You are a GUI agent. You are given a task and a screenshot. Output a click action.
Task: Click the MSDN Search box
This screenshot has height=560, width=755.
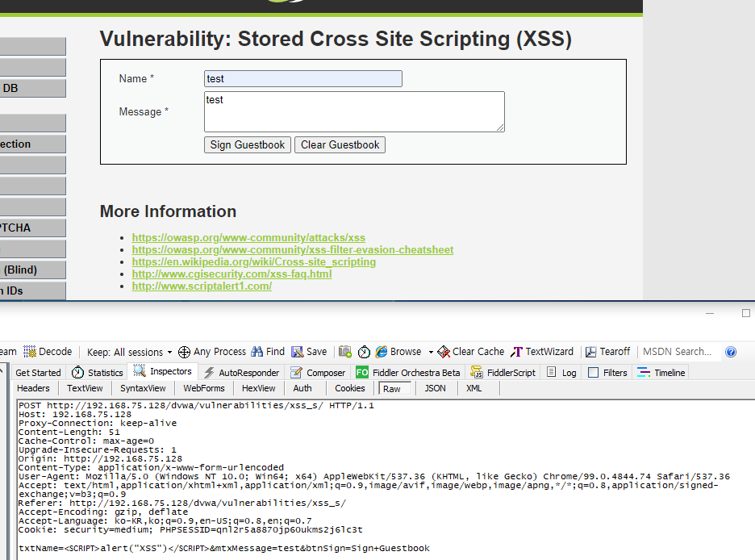679,352
